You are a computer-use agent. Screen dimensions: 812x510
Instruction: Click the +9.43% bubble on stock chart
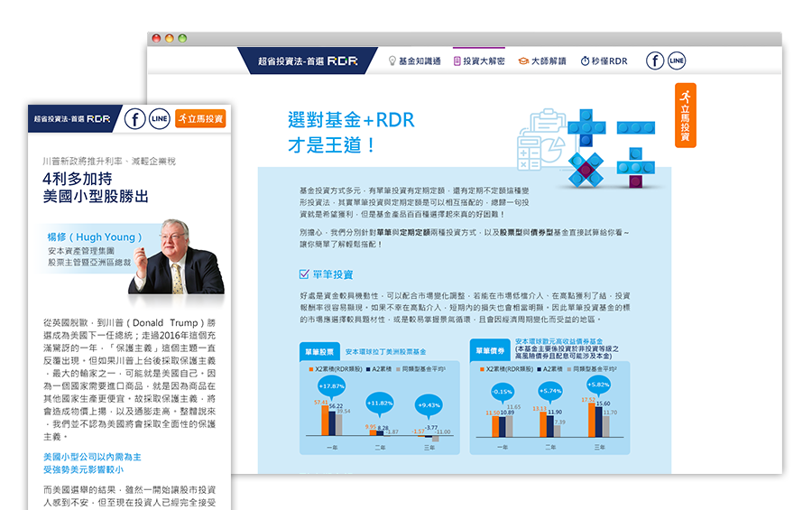[429, 406]
